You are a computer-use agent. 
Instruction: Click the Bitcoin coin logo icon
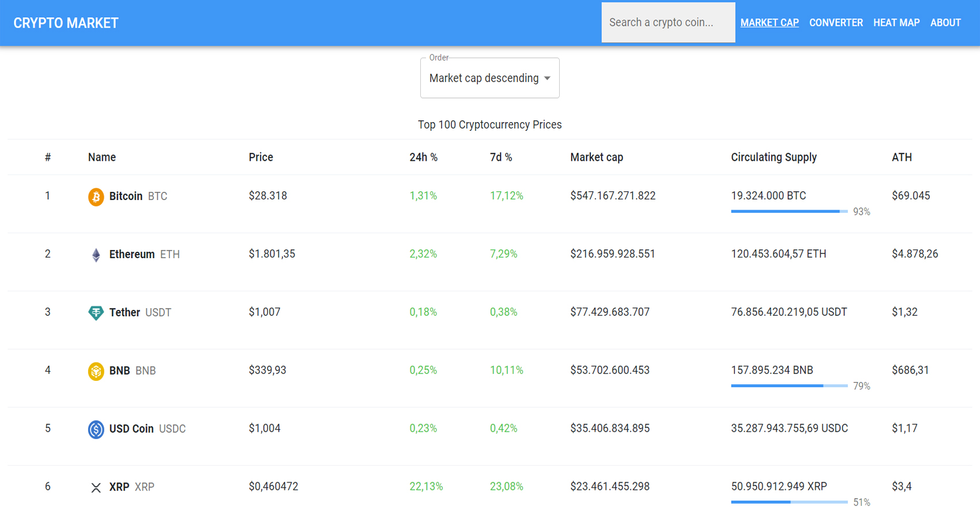click(x=96, y=196)
